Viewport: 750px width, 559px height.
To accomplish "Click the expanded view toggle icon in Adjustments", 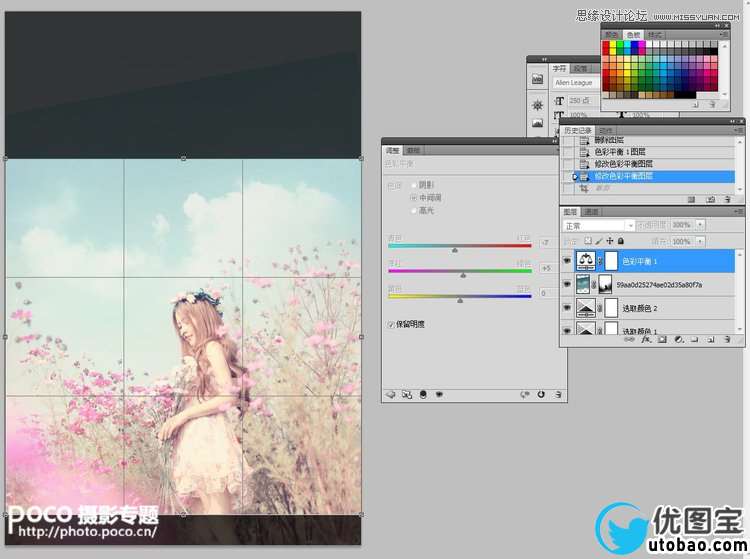I will click(407, 395).
